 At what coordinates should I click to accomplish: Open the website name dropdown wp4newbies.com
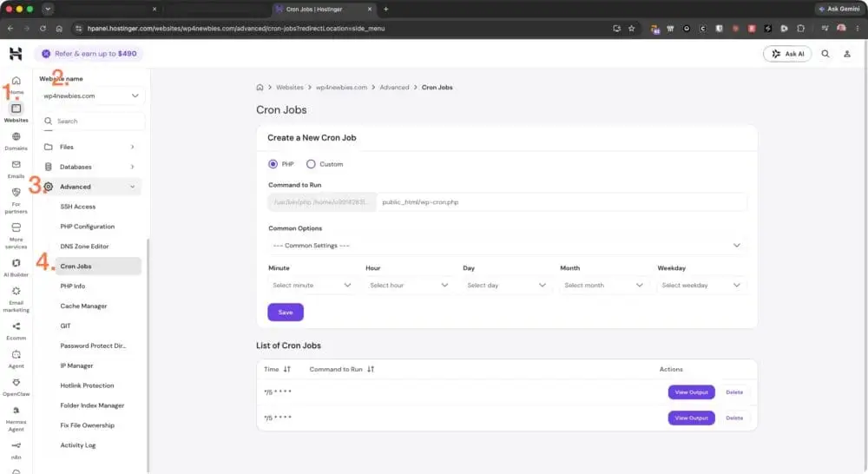coord(91,95)
